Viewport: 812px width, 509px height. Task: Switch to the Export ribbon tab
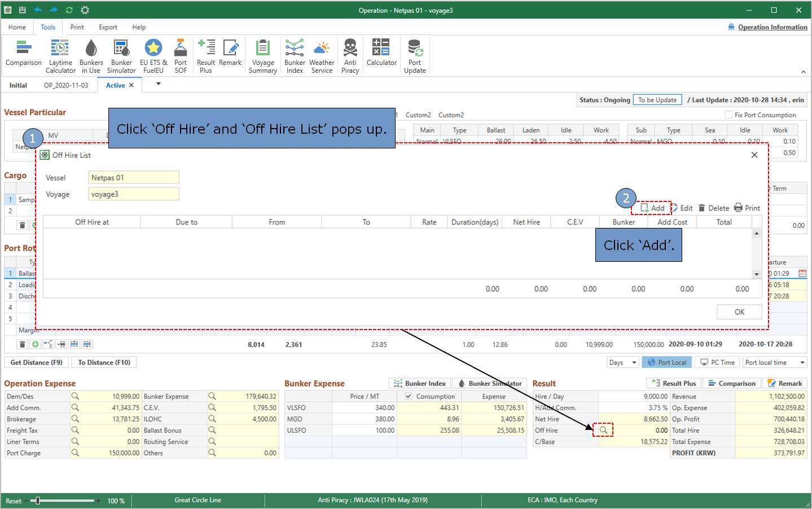(x=108, y=27)
